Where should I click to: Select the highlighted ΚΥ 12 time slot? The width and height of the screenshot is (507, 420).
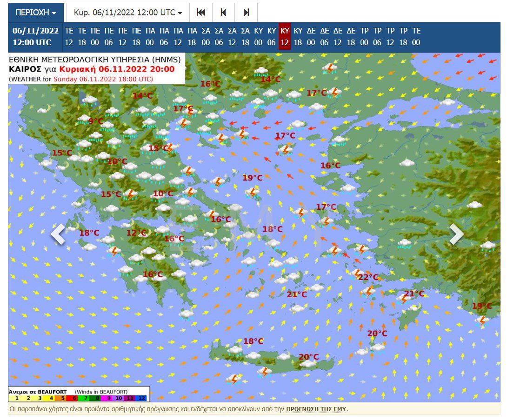(285, 37)
